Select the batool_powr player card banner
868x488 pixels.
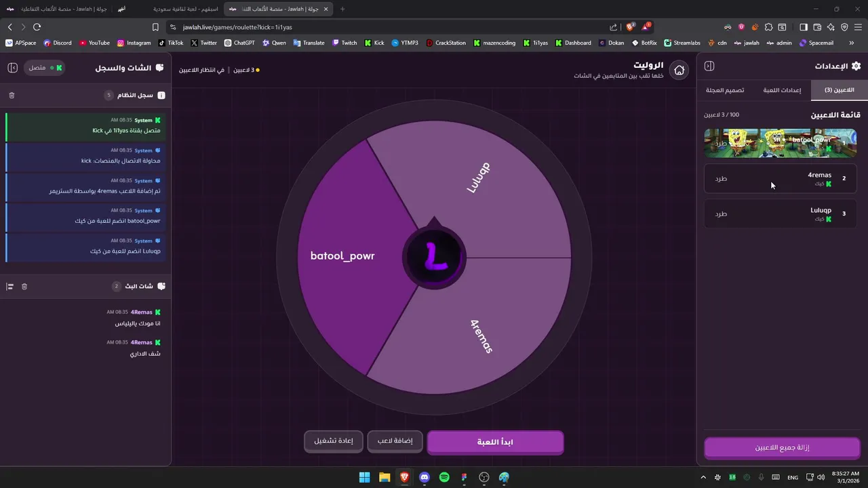coord(781,143)
